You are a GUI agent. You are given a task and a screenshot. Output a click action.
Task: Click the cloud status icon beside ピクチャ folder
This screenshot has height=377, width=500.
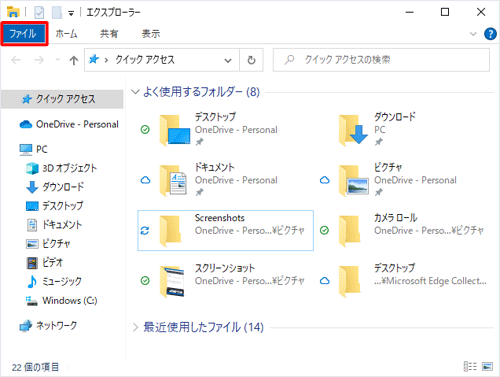click(325, 180)
